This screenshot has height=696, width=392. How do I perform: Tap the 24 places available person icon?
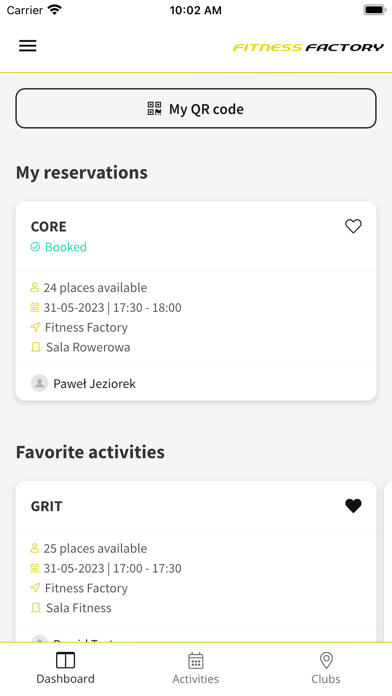pos(35,288)
